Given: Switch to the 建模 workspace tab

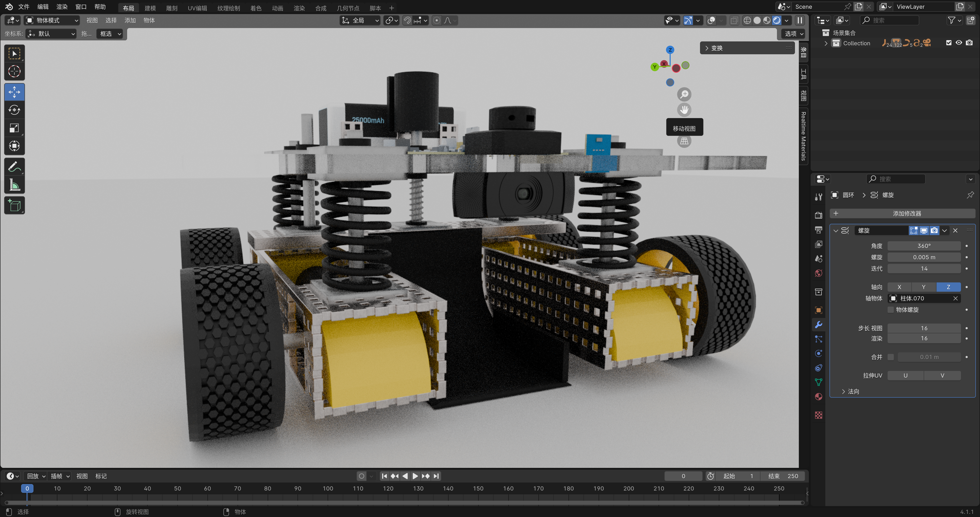Looking at the screenshot, I should 150,8.
